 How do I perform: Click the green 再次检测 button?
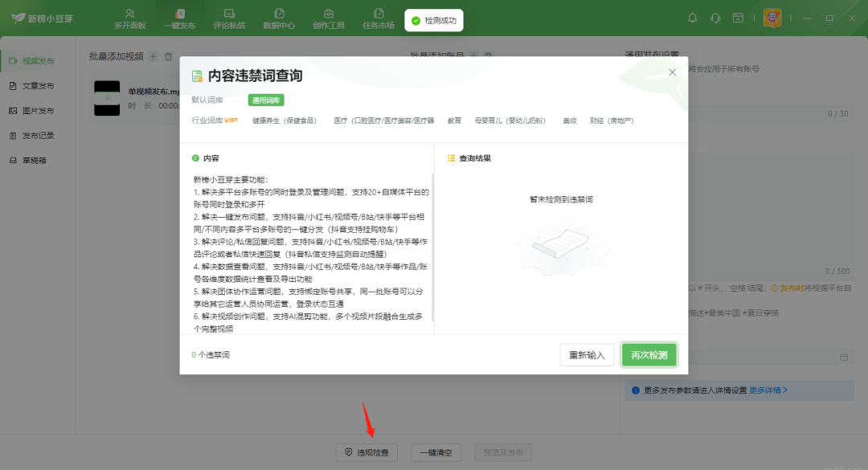click(649, 355)
